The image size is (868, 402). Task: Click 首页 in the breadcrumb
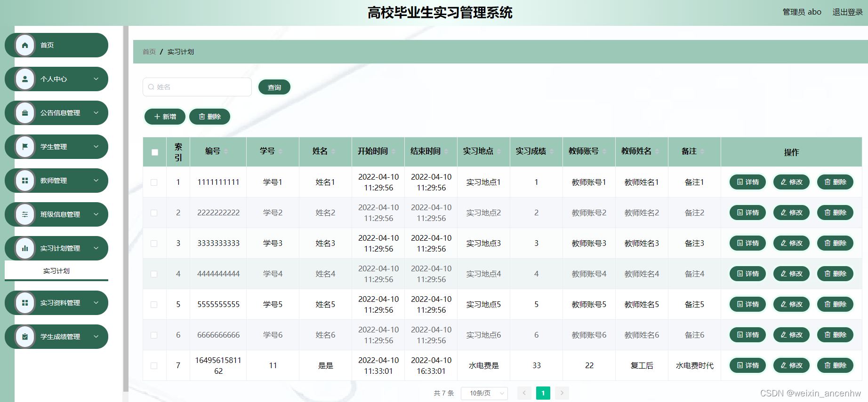tap(149, 52)
